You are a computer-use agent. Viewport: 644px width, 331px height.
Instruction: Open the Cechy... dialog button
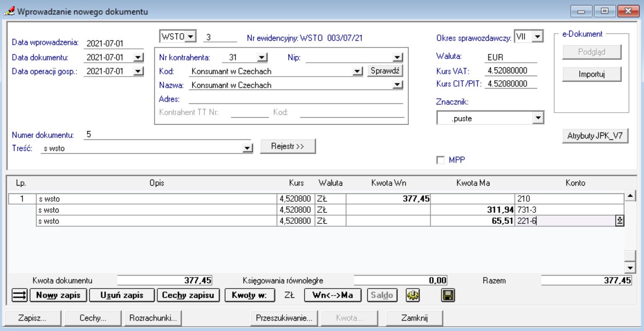(93, 318)
